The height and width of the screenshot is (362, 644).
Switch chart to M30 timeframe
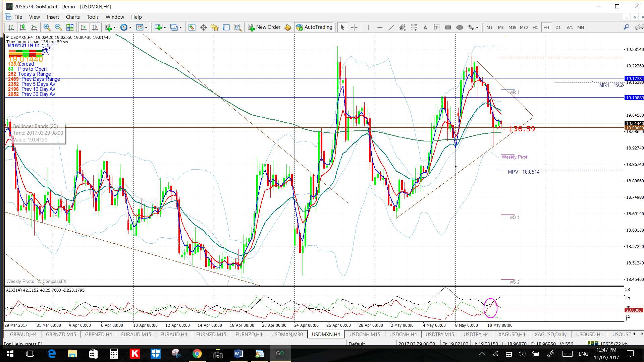(x=524, y=27)
